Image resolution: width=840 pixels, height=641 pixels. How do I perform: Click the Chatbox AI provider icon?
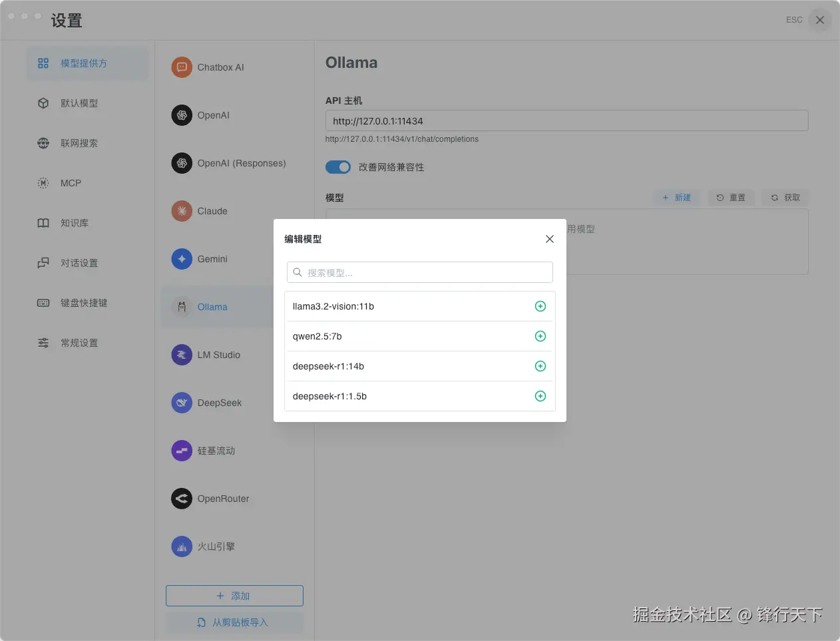(182, 67)
